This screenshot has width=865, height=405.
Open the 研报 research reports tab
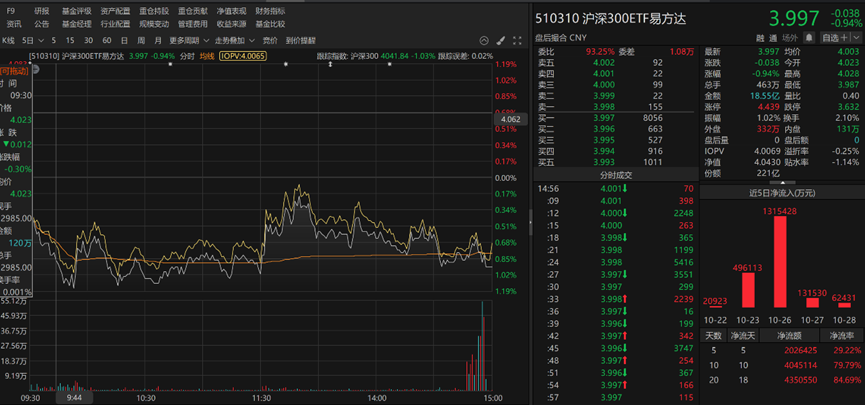pos(41,10)
